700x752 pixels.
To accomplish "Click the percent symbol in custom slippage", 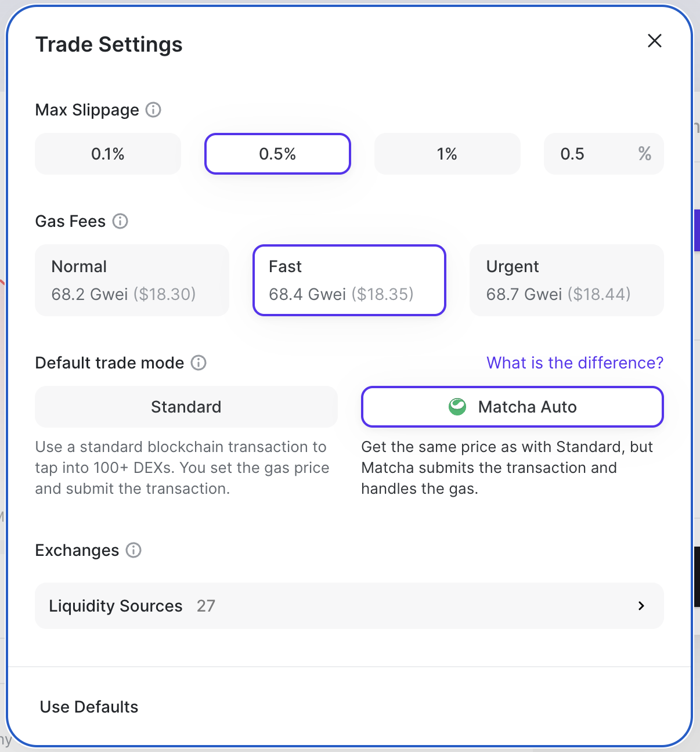I will click(x=644, y=154).
